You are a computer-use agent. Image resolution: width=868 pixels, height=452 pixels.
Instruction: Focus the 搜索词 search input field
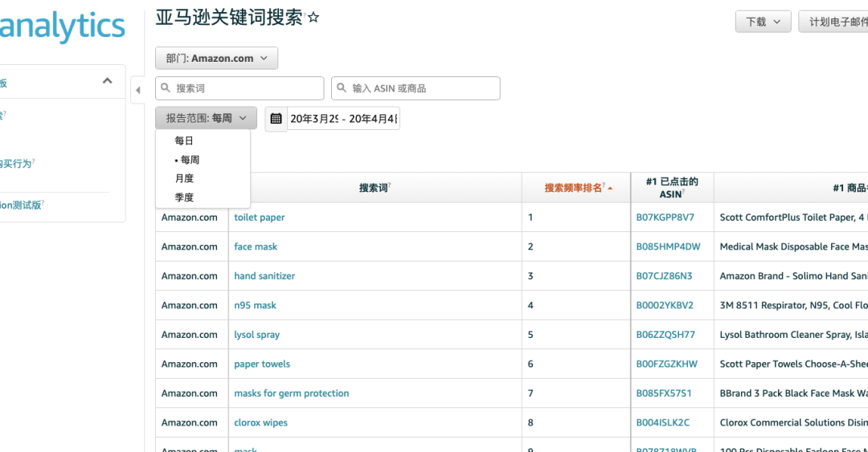coord(240,88)
